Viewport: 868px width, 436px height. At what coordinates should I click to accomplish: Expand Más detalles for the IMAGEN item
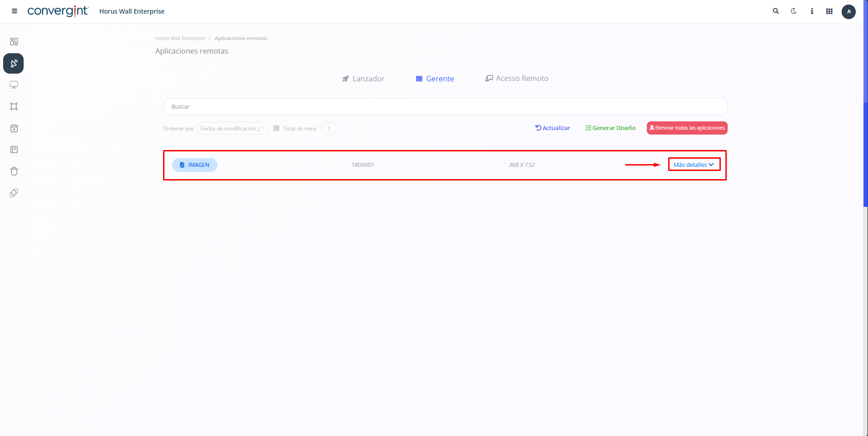click(694, 165)
